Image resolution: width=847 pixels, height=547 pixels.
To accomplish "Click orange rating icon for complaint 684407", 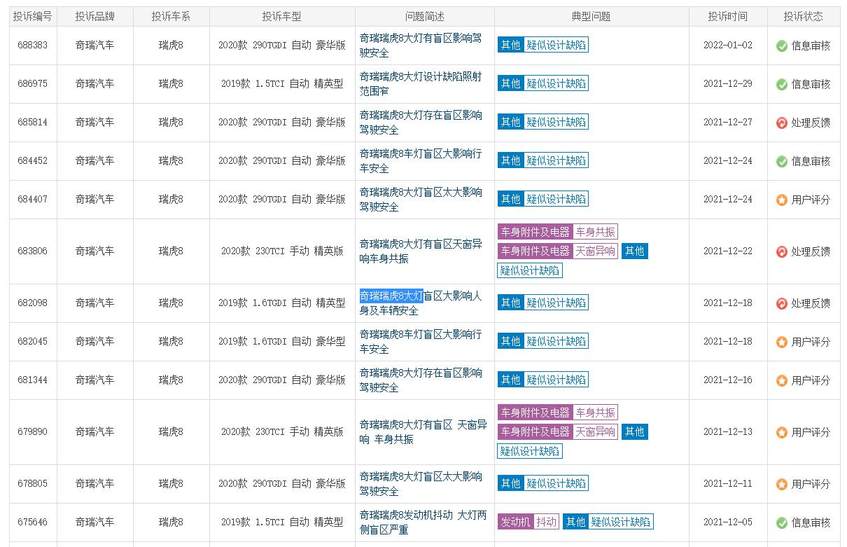I will coord(782,199).
